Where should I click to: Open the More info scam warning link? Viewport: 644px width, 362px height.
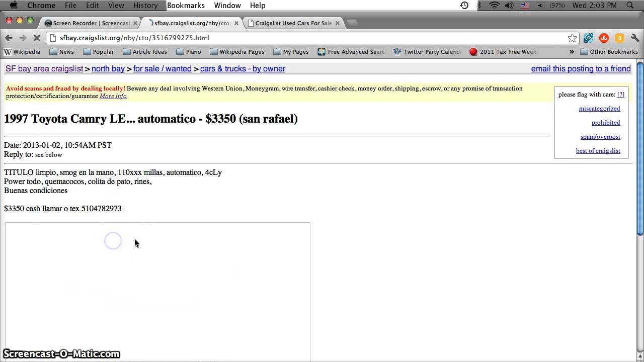tap(113, 96)
